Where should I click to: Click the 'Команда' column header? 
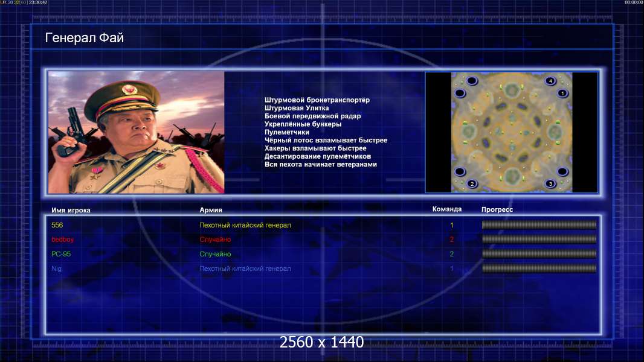point(447,209)
